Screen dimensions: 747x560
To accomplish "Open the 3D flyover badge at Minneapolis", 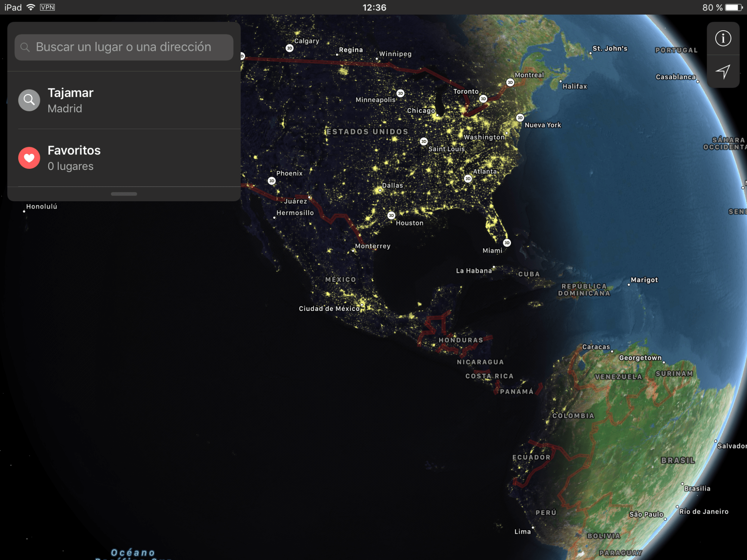I will (400, 93).
